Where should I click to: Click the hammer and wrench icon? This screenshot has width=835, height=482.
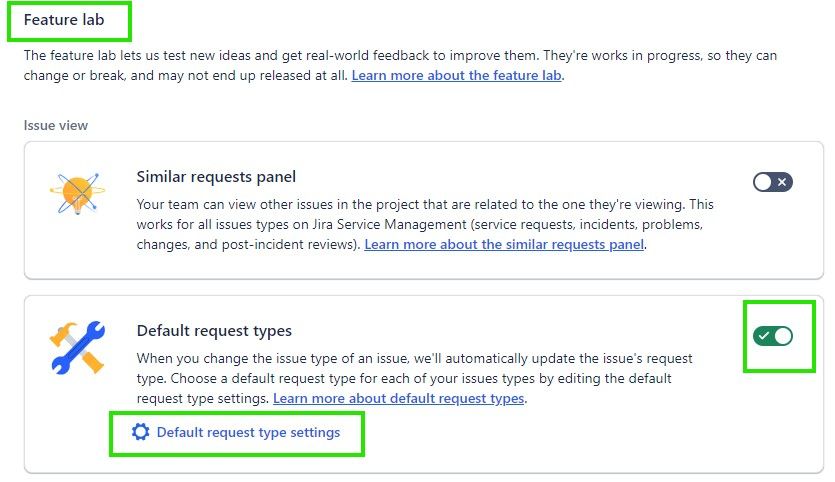pos(78,347)
